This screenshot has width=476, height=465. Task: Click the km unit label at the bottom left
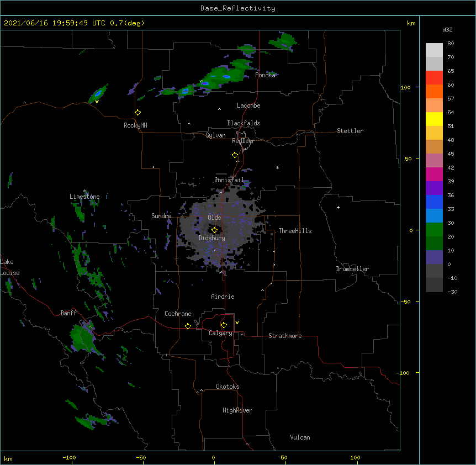tap(8, 458)
